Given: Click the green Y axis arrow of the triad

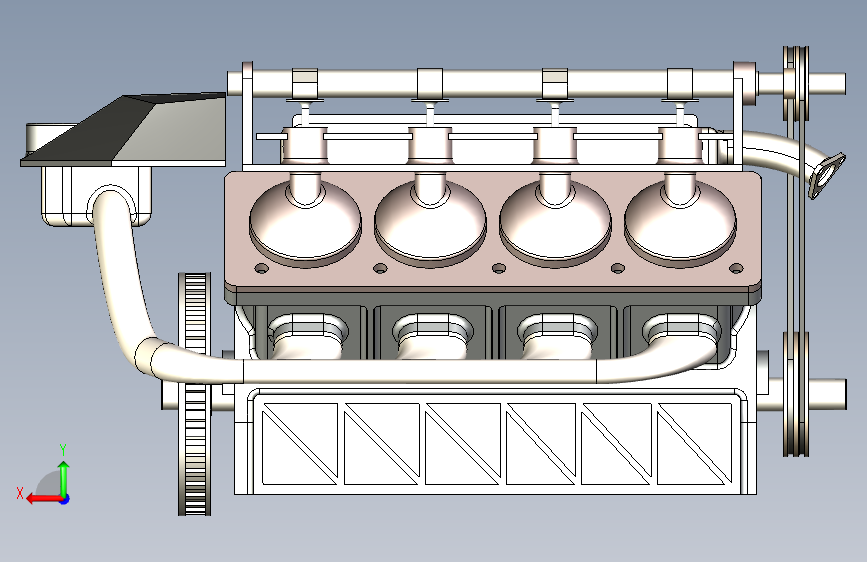Looking at the screenshot, I should pos(64,478).
